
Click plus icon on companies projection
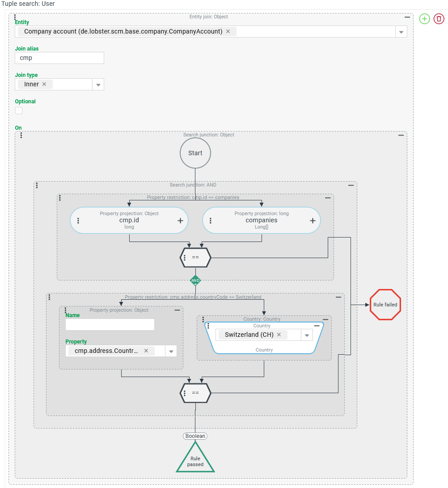pyautogui.click(x=313, y=221)
